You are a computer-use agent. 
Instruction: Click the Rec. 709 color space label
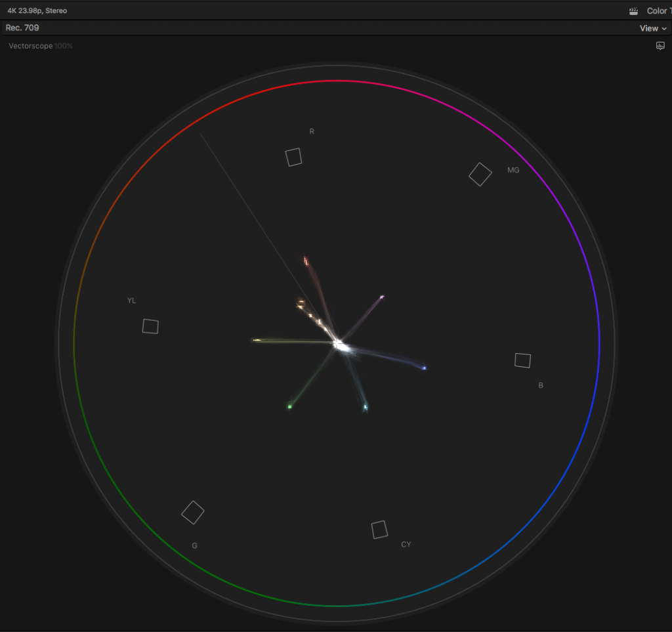(x=22, y=28)
